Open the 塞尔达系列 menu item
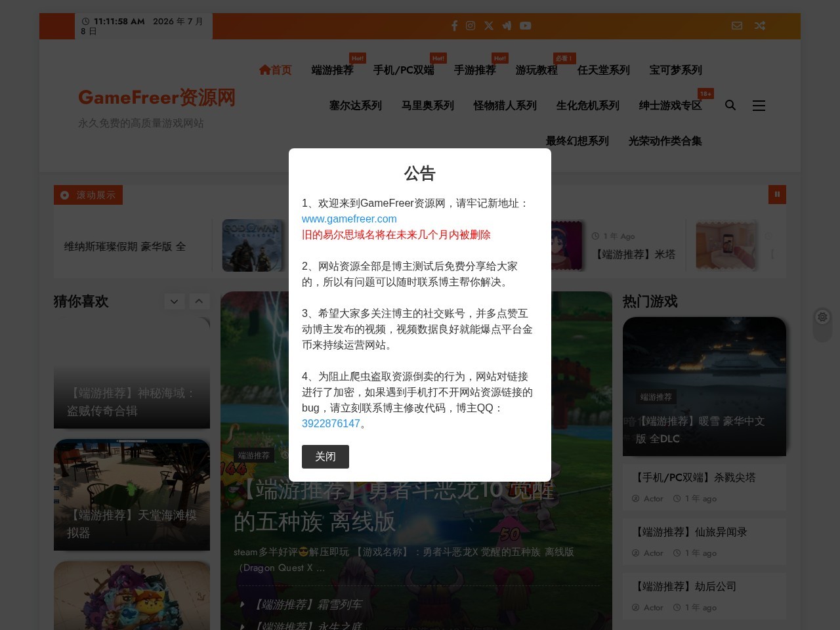This screenshot has height=630, width=840. (x=356, y=105)
